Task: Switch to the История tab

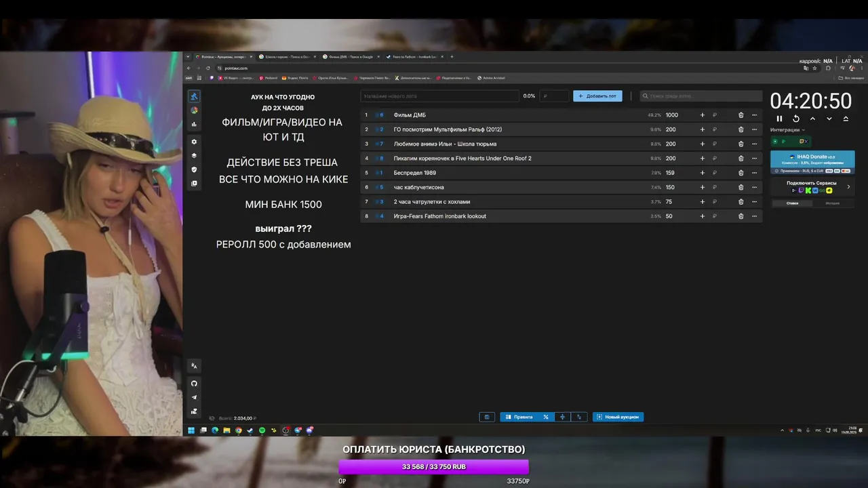Action: pos(833,203)
